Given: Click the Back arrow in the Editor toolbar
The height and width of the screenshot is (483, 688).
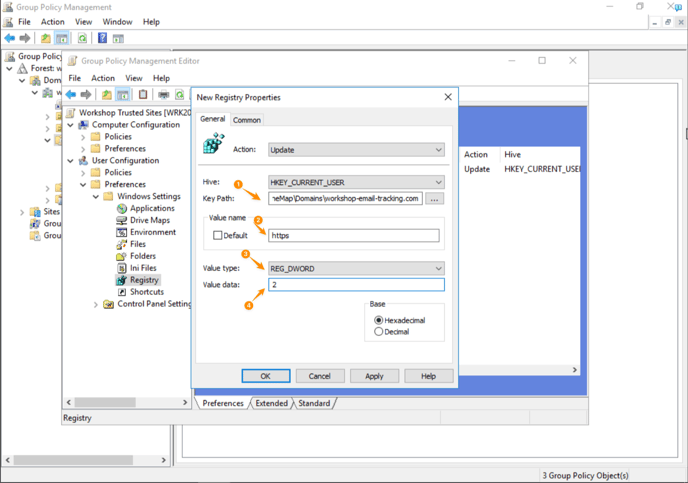Looking at the screenshot, I should [x=71, y=94].
